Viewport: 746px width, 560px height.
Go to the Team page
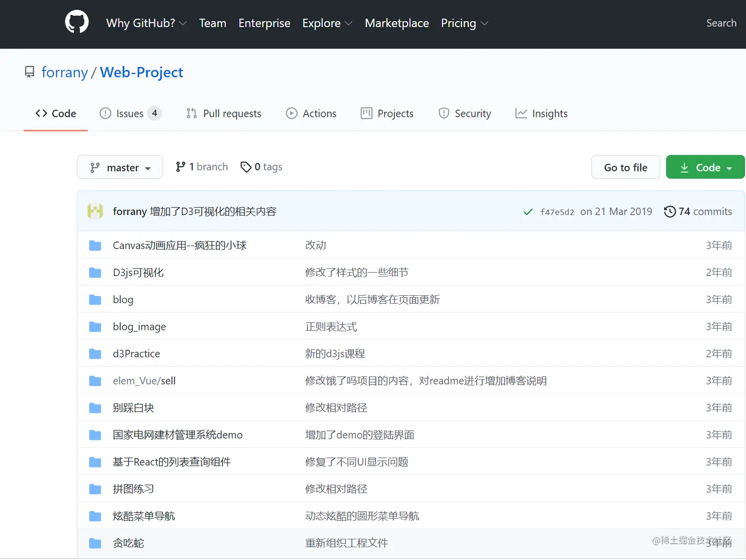[x=213, y=23]
